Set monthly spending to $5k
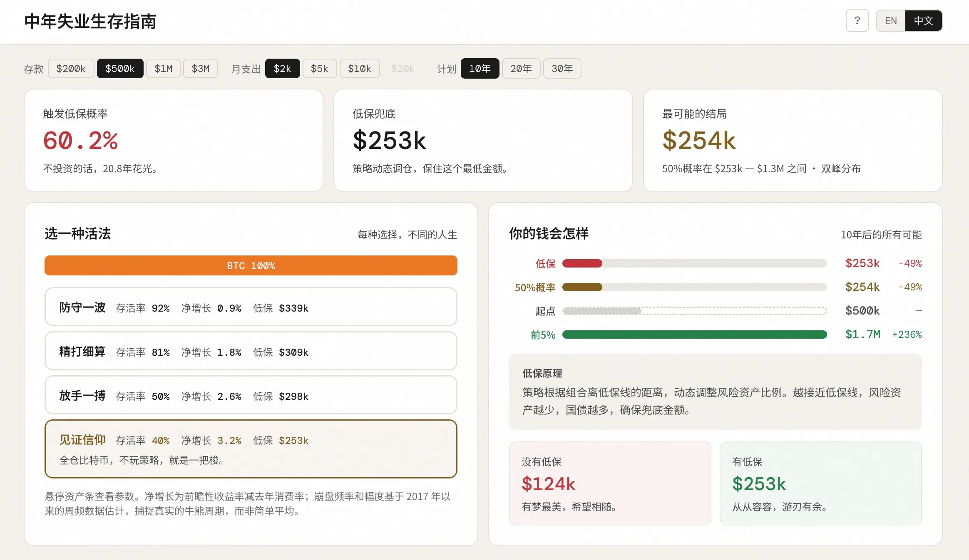 coord(319,69)
